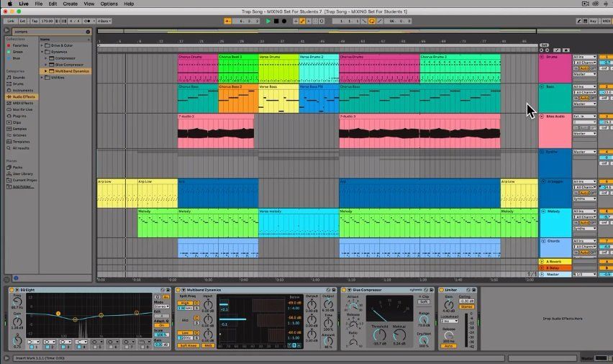
Task: Clear the browser search field with X icon
Action: click(x=88, y=32)
